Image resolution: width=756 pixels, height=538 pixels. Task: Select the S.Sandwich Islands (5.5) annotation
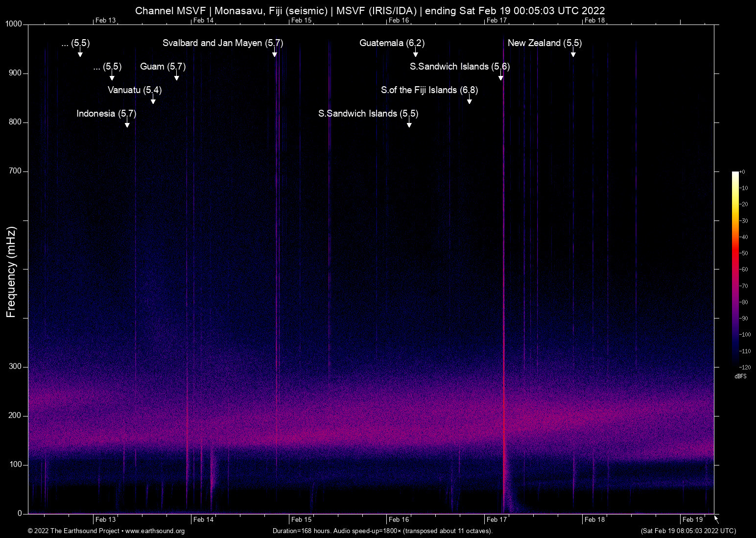pyautogui.click(x=368, y=113)
